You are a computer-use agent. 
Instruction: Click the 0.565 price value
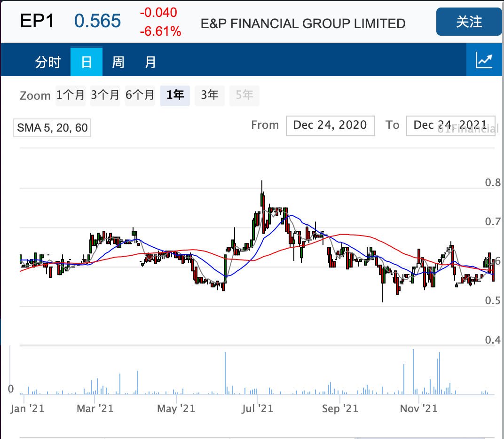(97, 21)
